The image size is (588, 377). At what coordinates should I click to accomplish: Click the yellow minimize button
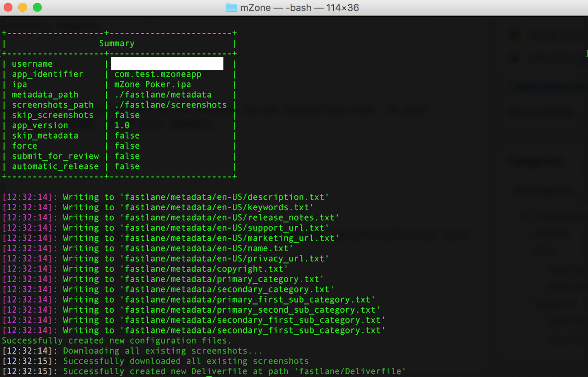[x=22, y=7]
